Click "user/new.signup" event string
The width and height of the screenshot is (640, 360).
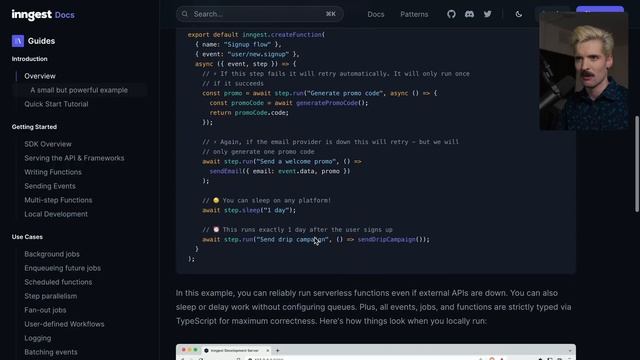click(258, 54)
